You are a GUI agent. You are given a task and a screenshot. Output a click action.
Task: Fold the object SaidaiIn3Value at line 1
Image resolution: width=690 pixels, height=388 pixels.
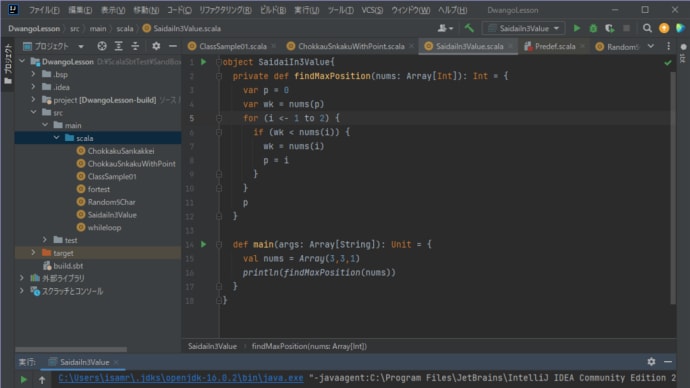point(219,62)
